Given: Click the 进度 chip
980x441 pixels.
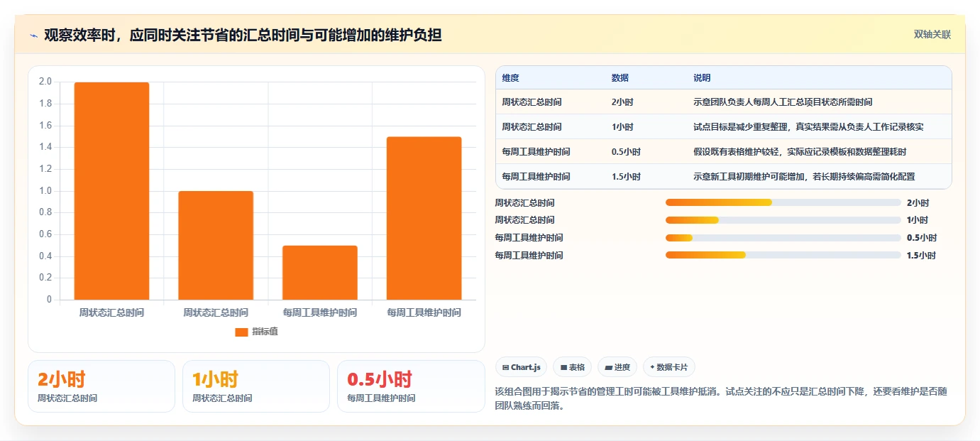Looking at the screenshot, I should [617, 367].
